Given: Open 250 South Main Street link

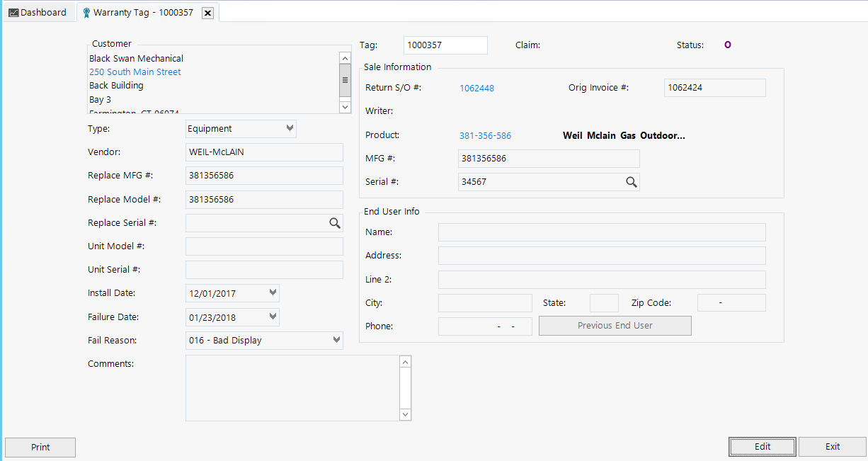Looking at the screenshot, I should [135, 72].
